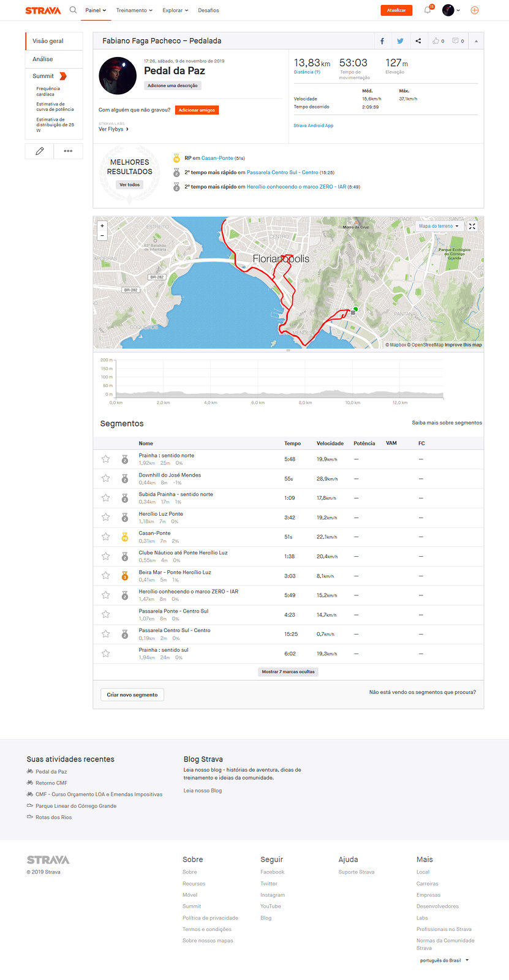Open Mapa do terreno map style dropdown
This screenshot has width=509, height=980.
(439, 226)
